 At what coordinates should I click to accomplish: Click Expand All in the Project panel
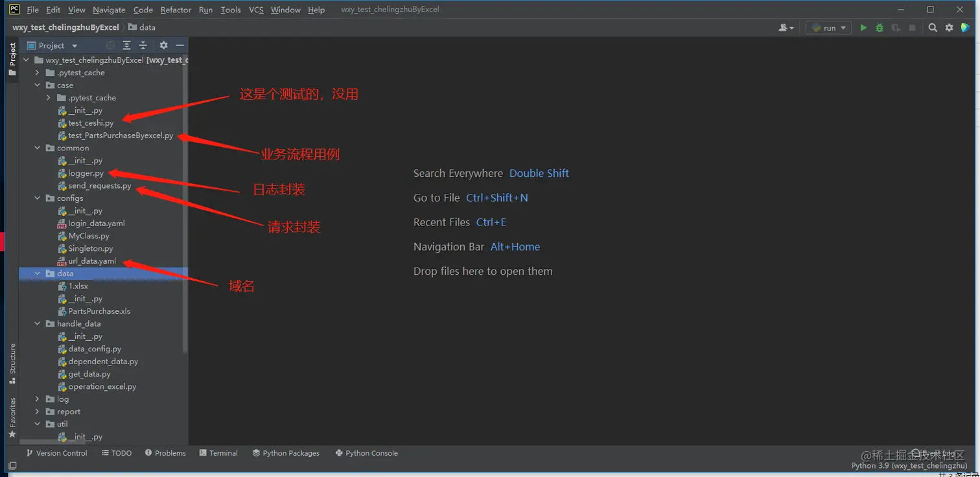[126, 45]
